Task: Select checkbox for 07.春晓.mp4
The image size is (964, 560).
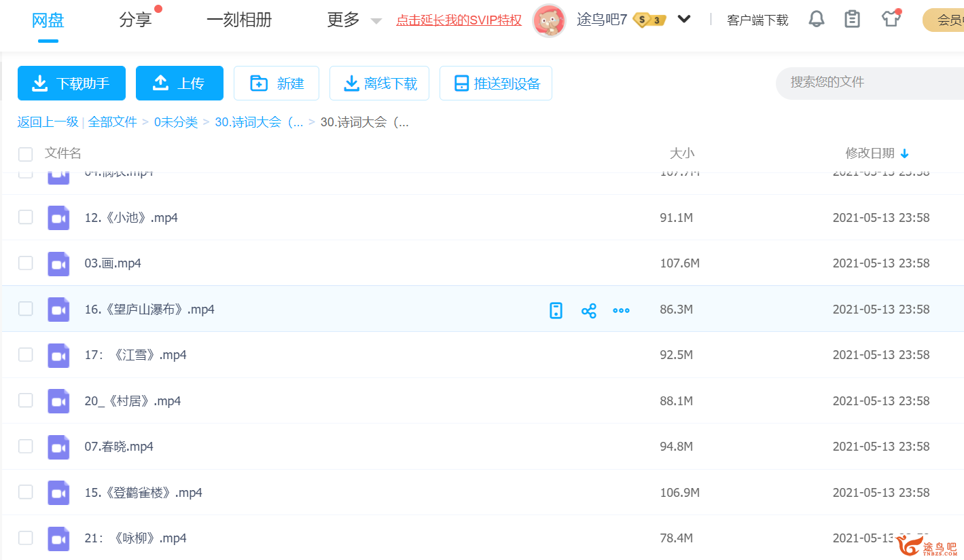Action: 25,446
